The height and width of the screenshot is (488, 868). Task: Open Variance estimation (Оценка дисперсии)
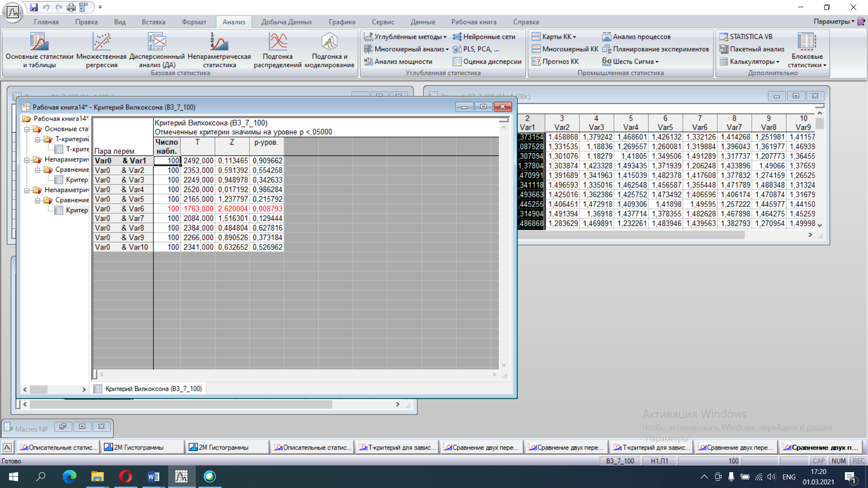point(487,61)
